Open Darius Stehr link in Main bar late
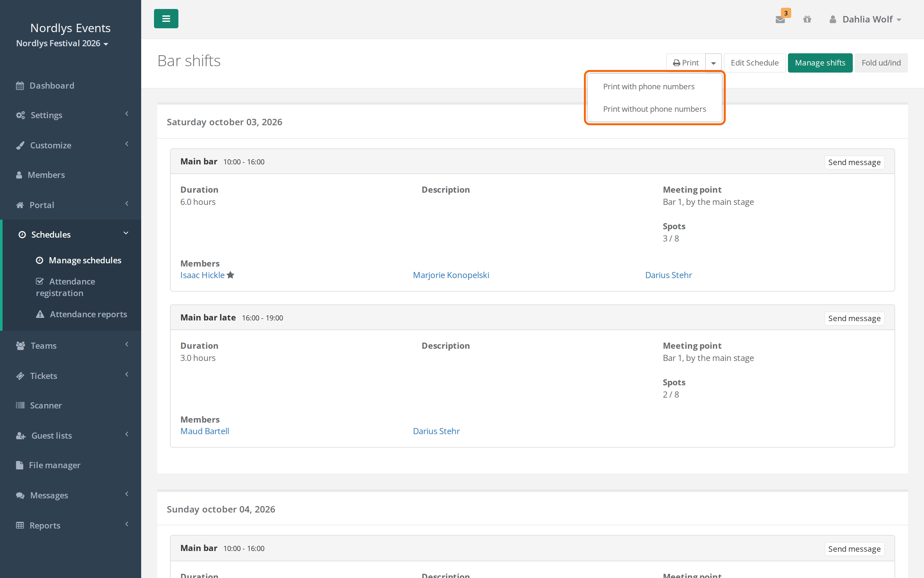Viewport: 924px width, 578px height. 436,431
